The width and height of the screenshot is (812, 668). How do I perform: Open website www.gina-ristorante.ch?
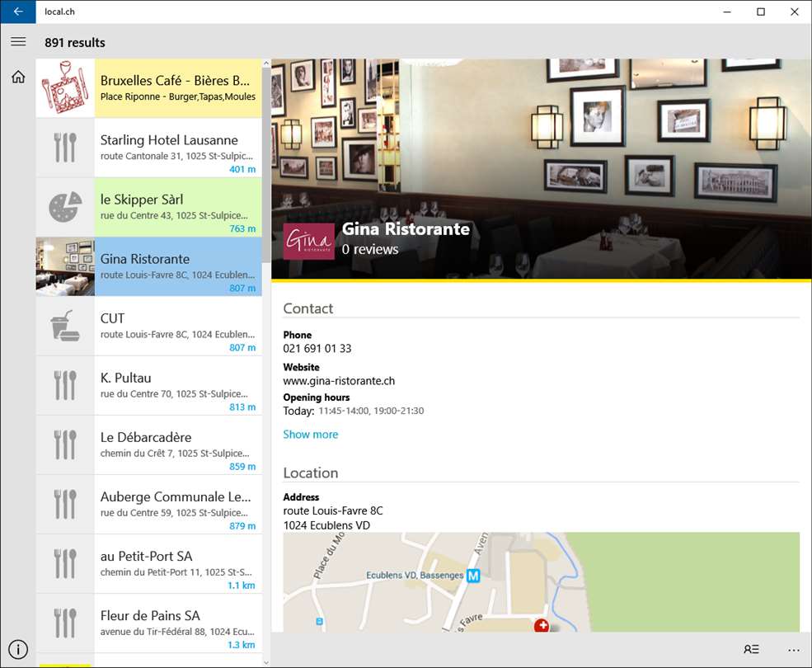click(x=339, y=381)
